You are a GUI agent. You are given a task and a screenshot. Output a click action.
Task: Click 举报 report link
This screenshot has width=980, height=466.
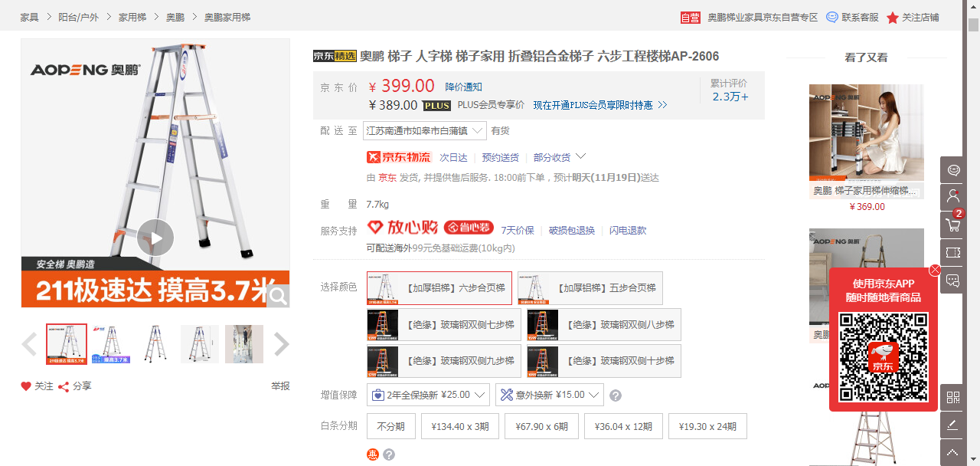click(280, 386)
